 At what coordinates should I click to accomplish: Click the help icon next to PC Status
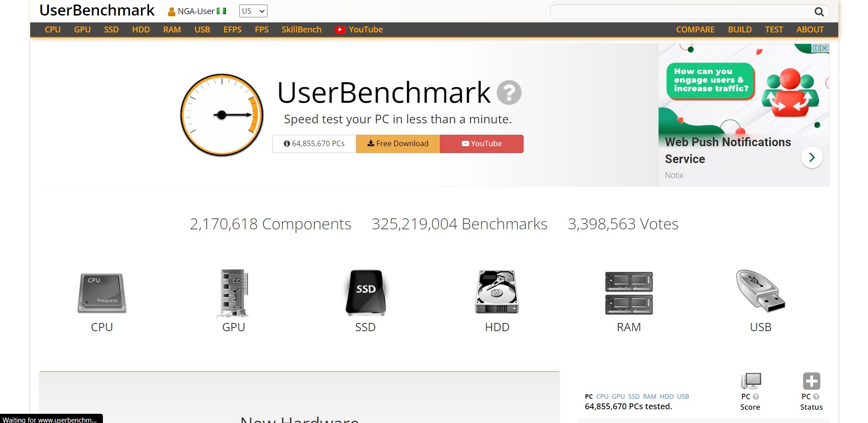[816, 397]
